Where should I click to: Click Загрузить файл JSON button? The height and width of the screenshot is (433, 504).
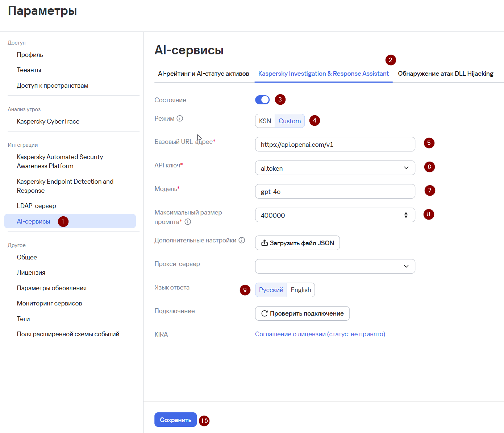297,243
